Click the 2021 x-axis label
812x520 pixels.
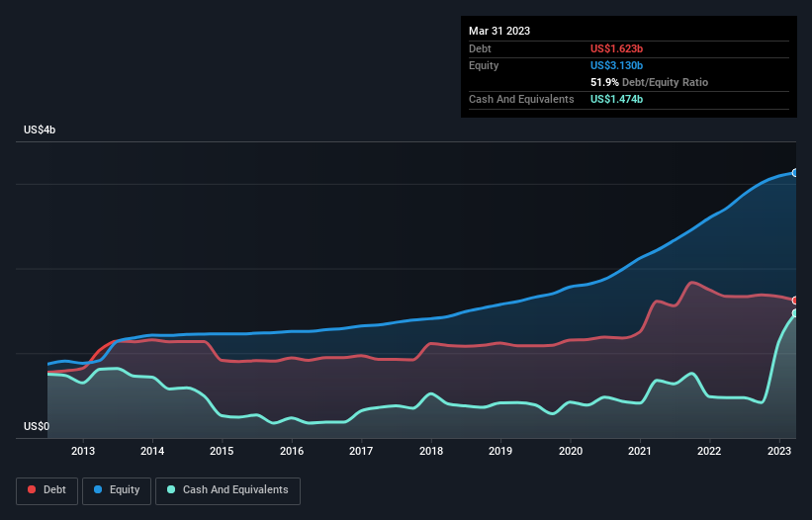(x=640, y=451)
